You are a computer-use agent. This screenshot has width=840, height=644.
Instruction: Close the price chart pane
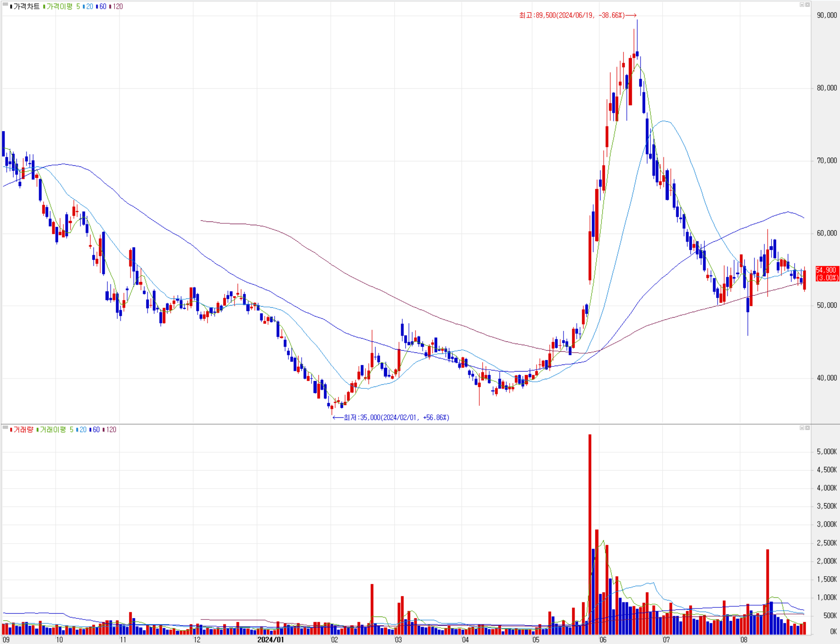click(x=807, y=5)
